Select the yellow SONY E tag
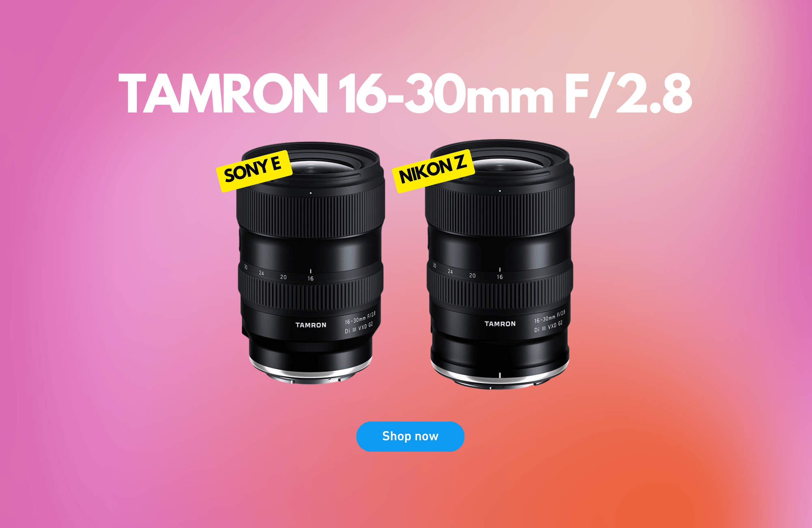 click(x=254, y=171)
